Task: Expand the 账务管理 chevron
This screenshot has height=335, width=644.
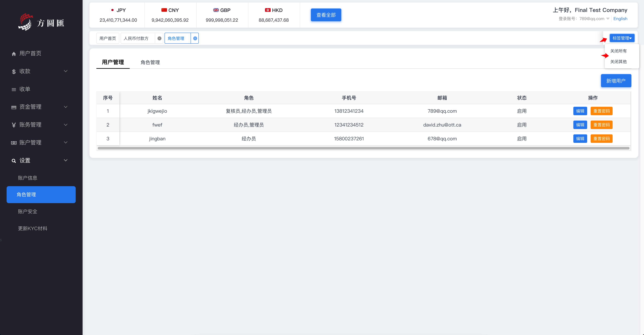Action: tap(65, 125)
